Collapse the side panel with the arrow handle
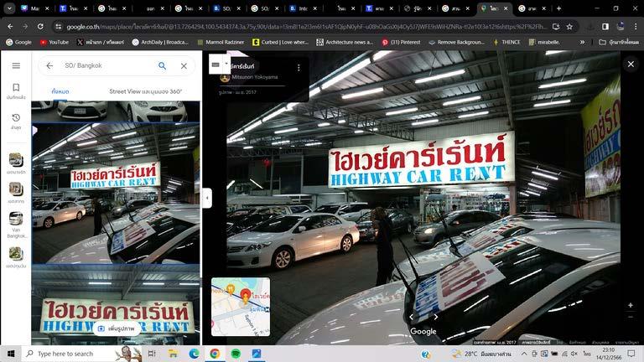The height and width of the screenshot is (362, 644). (x=207, y=198)
